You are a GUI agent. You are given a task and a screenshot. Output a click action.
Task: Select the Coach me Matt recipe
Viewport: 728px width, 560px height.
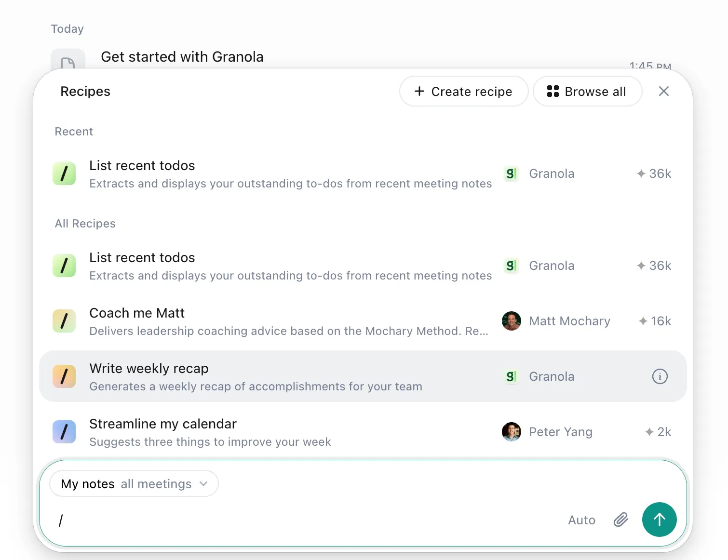point(363,321)
